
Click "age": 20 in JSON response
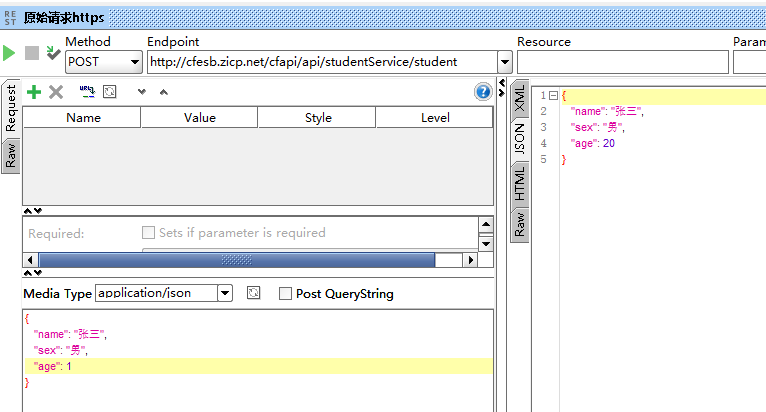593,143
